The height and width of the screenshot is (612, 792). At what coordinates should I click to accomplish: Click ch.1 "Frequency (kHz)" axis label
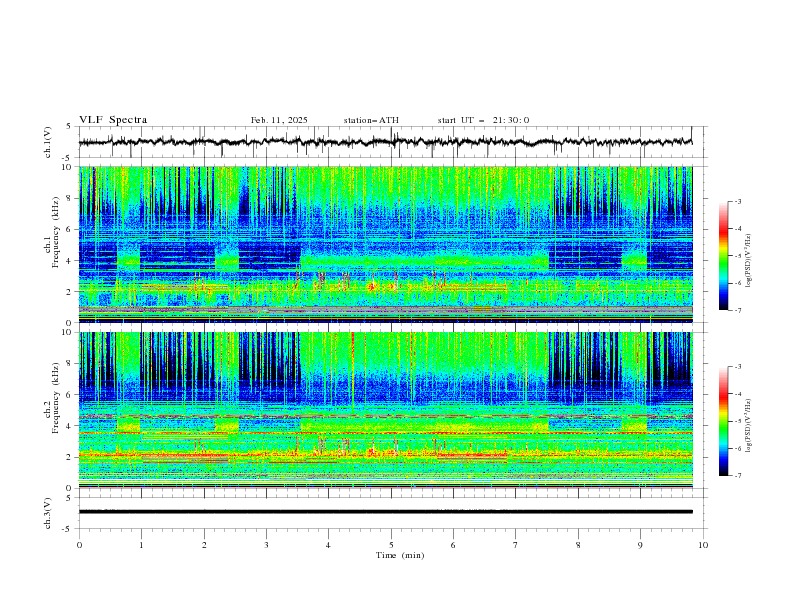click(x=56, y=233)
